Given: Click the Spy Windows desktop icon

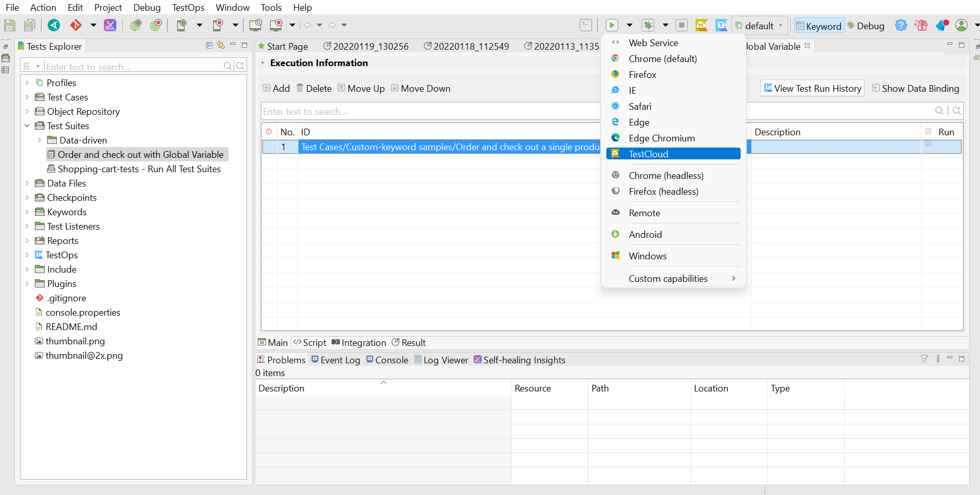Looking at the screenshot, I should [255, 25].
